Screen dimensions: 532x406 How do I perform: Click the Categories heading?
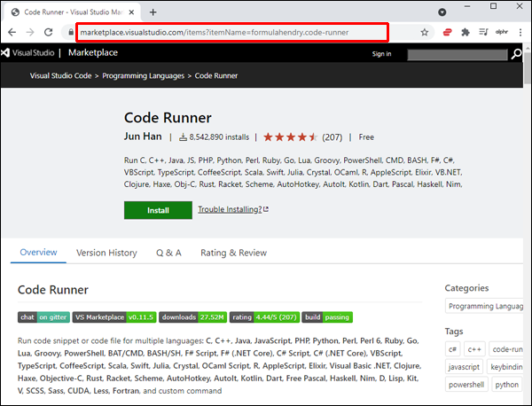tap(466, 288)
